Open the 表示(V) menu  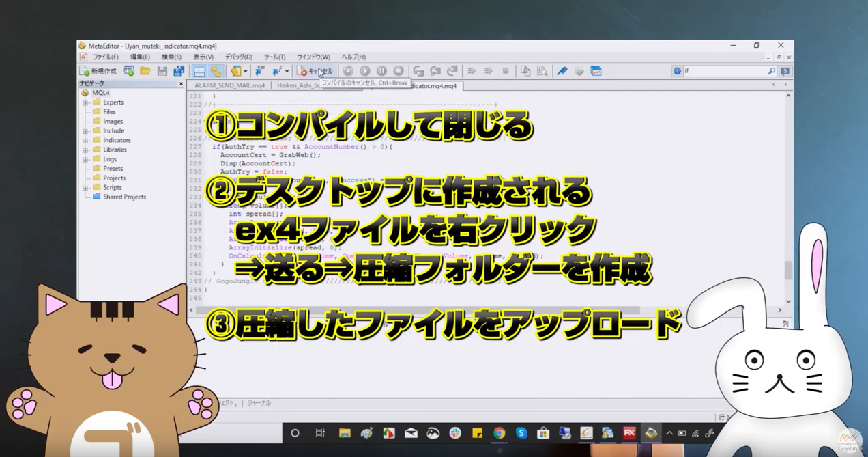[203, 57]
